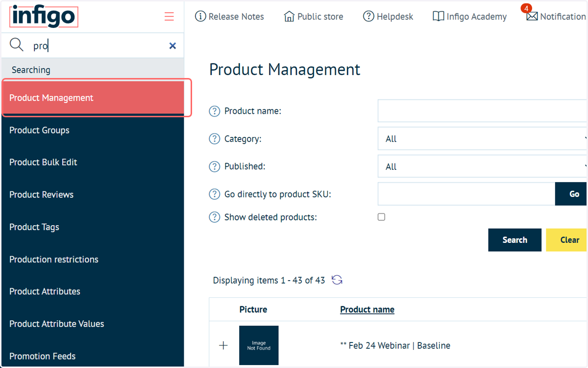Viewport: 588px width, 368px height.
Task: Click into the sidebar search field
Action: pos(98,46)
